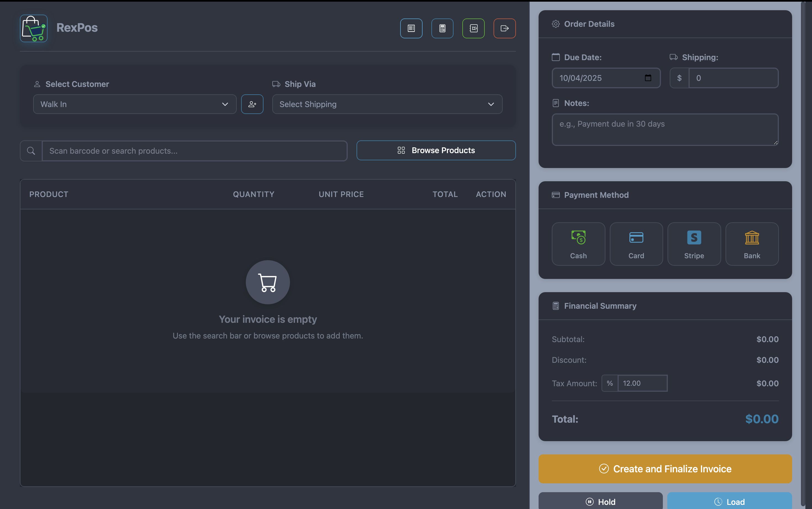Expand the Walk In customer dropdown

[x=135, y=104]
